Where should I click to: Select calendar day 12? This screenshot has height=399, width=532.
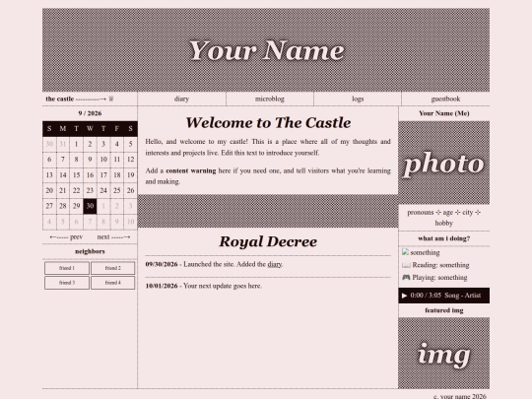click(131, 160)
